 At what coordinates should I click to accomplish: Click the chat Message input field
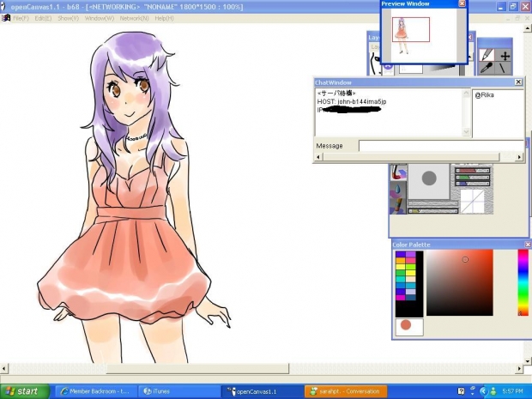pos(440,146)
